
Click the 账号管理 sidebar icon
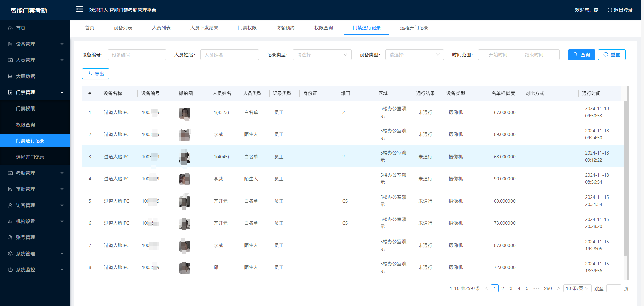click(10, 237)
